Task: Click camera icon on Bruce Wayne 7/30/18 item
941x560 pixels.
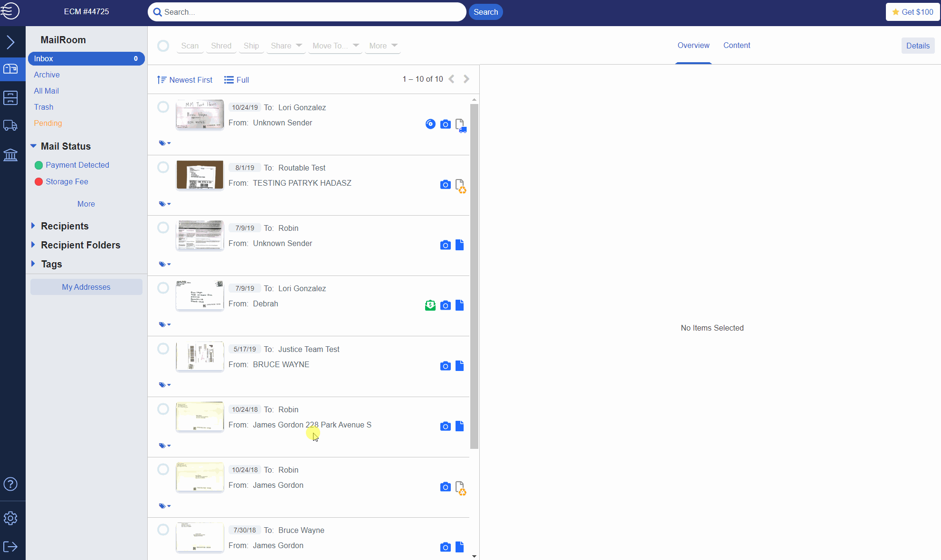Action: click(445, 547)
